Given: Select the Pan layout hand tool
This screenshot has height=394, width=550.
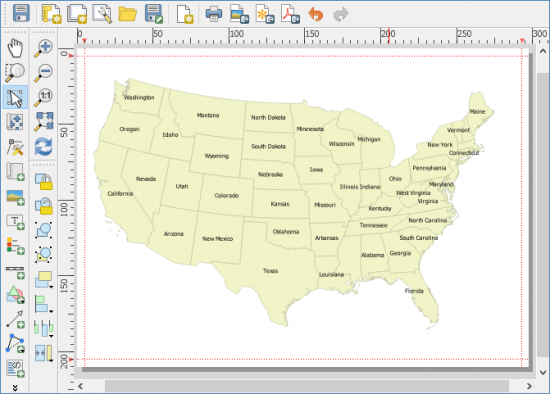Looking at the screenshot, I should pos(15,48).
